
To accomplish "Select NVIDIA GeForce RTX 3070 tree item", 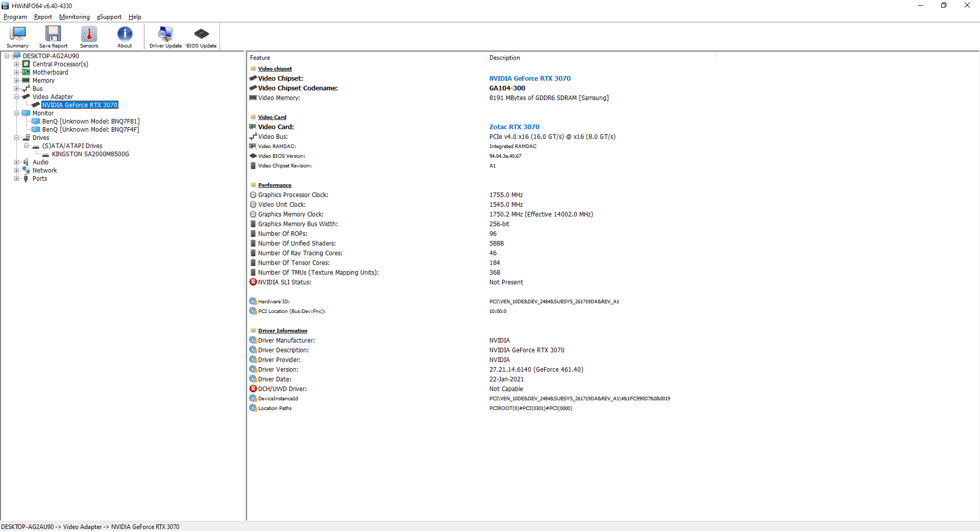I will pos(80,105).
